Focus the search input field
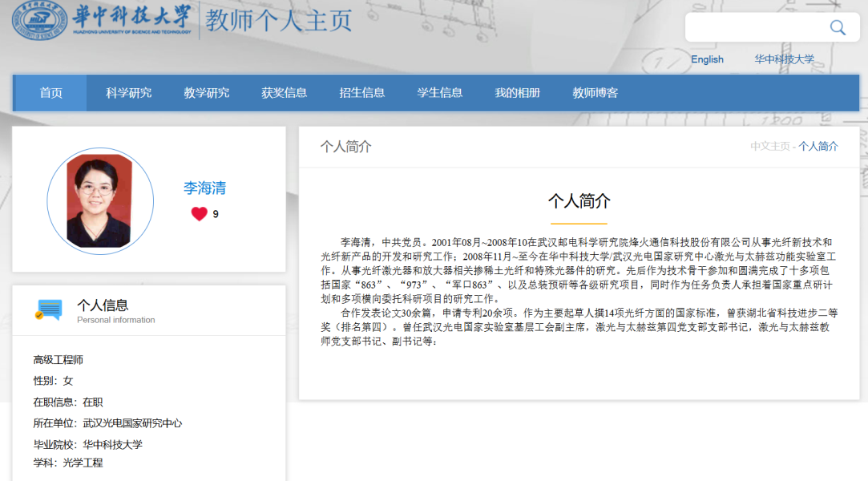 click(x=753, y=28)
